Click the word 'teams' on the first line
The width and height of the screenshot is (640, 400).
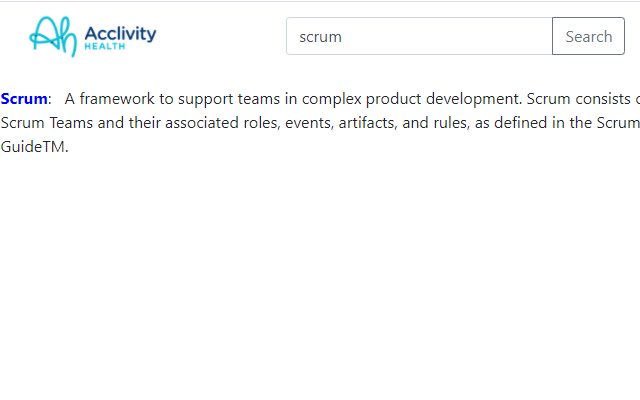[x=259, y=99]
